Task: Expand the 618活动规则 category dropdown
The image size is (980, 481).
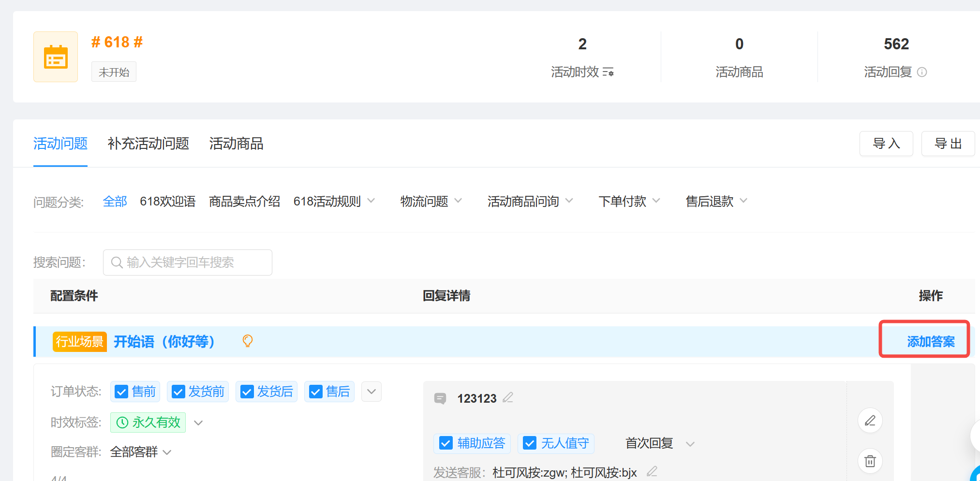Action: click(x=371, y=201)
